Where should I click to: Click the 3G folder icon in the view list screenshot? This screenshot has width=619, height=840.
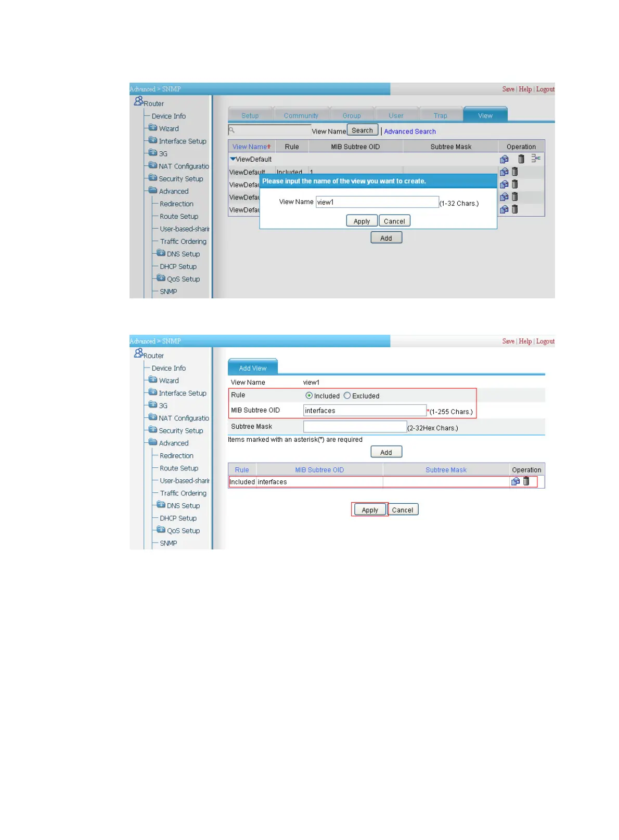[x=153, y=153]
